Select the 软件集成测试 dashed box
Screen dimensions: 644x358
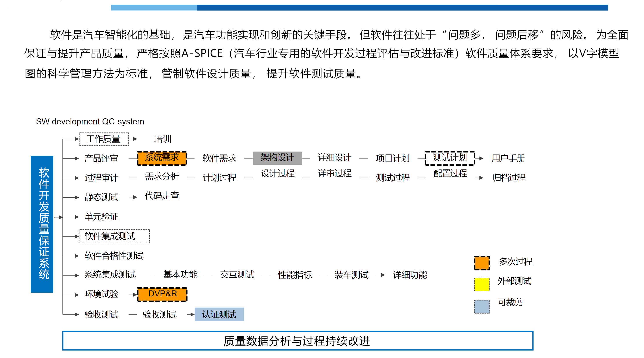[x=114, y=236]
